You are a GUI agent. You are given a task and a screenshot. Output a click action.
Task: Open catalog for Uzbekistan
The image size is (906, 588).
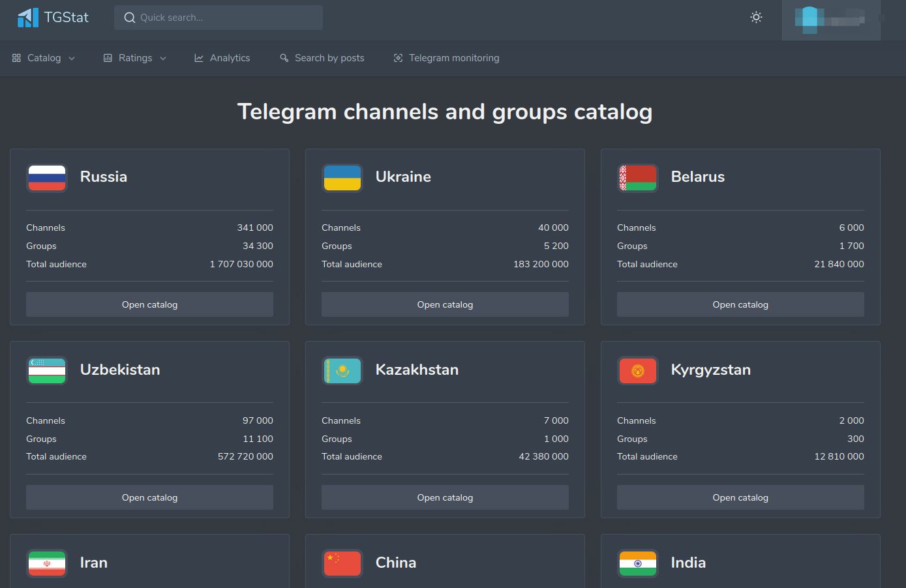click(x=149, y=497)
